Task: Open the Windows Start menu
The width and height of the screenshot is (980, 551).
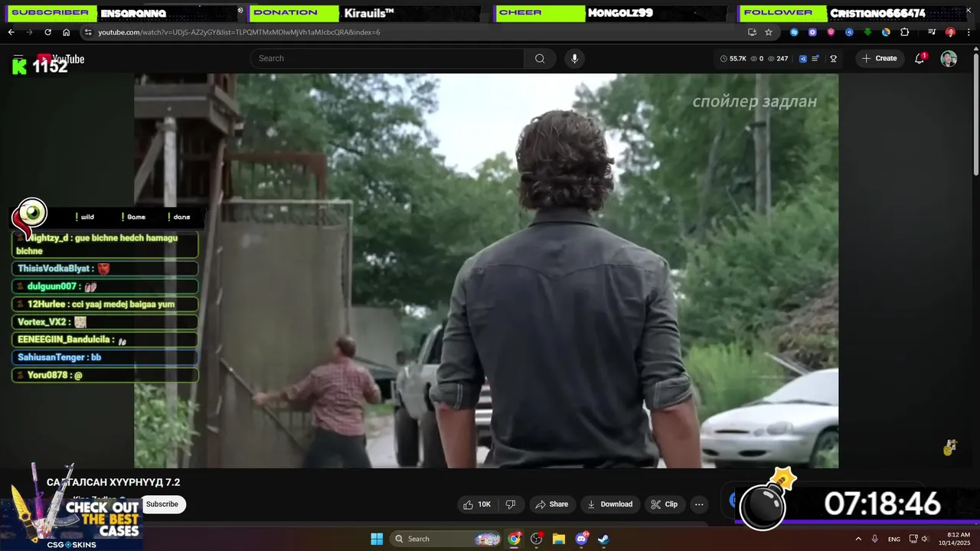Action: 377,539
